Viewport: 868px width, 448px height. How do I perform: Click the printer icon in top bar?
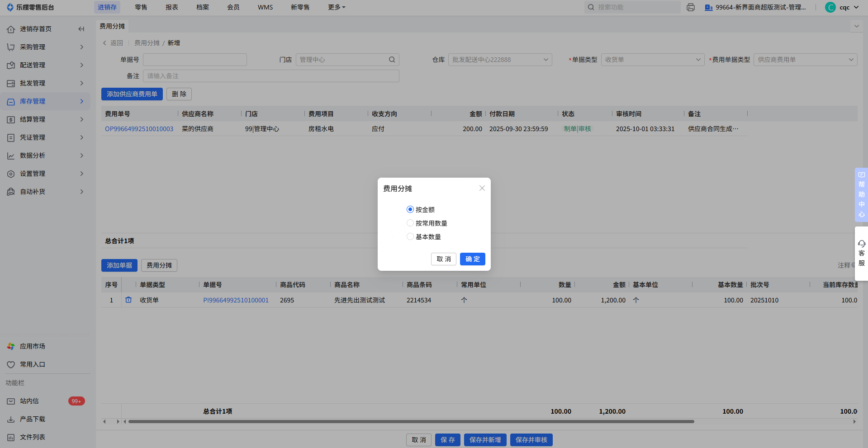tap(691, 7)
